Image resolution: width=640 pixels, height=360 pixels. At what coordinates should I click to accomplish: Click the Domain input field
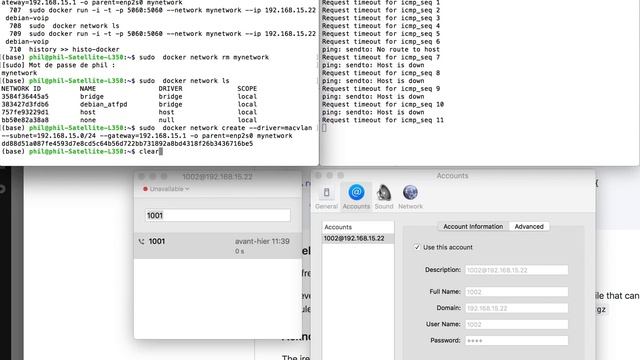(516, 308)
